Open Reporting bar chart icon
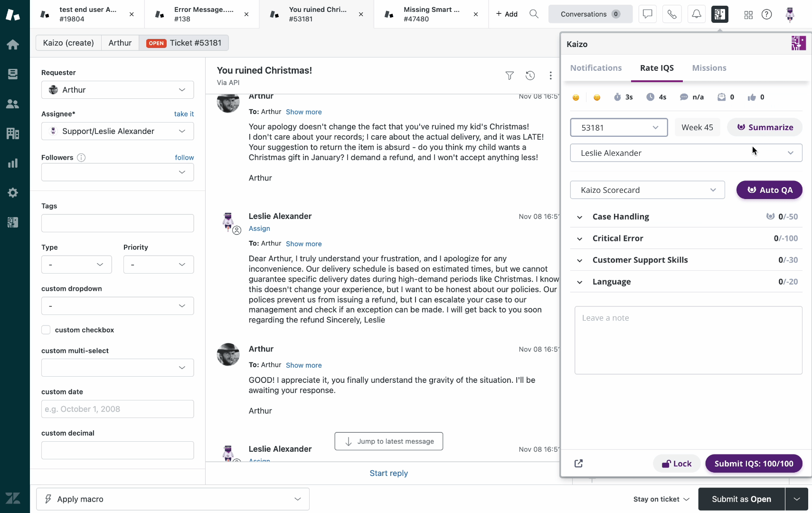The height and width of the screenshot is (513, 812). tap(13, 163)
